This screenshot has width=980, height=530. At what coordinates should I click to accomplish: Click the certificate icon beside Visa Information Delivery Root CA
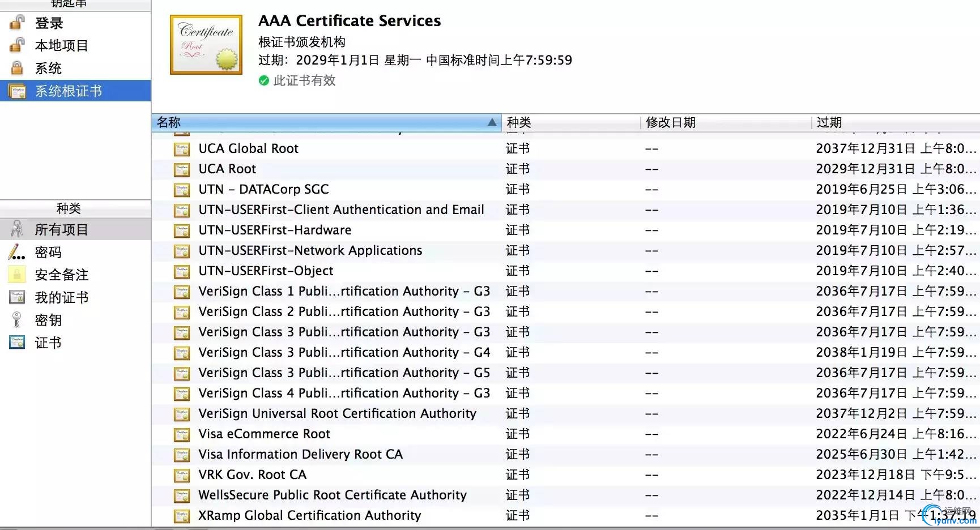click(x=182, y=455)
